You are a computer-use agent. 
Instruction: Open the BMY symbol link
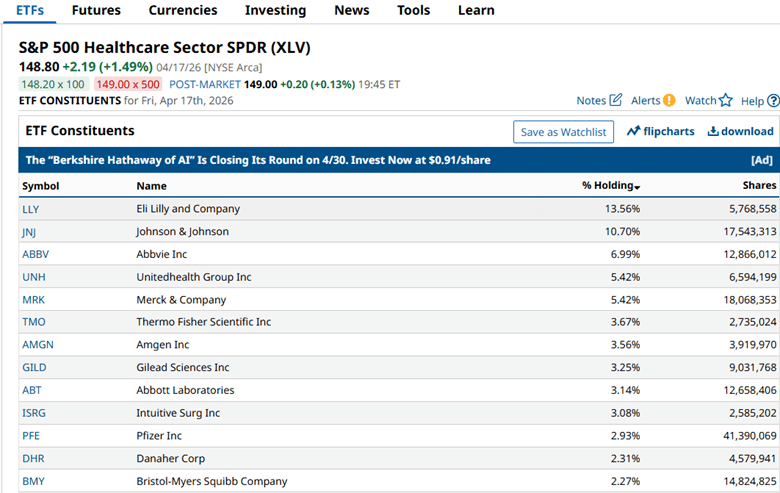33,482
